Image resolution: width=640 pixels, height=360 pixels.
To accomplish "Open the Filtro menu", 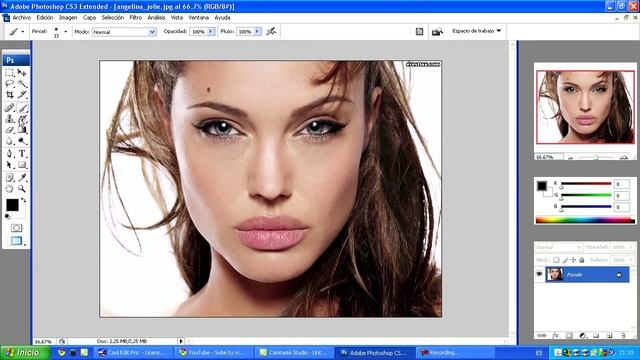I will [x=136, y=18].
